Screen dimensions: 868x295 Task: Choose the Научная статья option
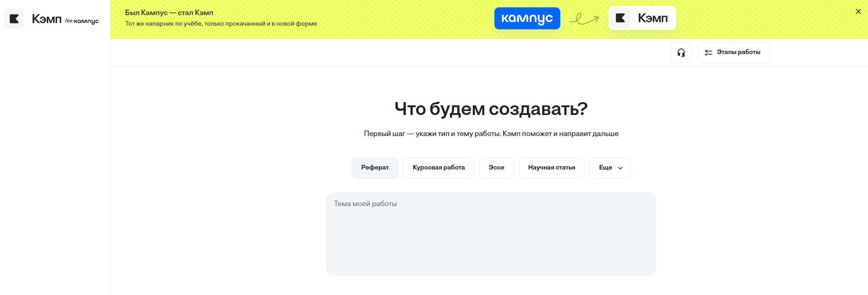tap(551, 168)
